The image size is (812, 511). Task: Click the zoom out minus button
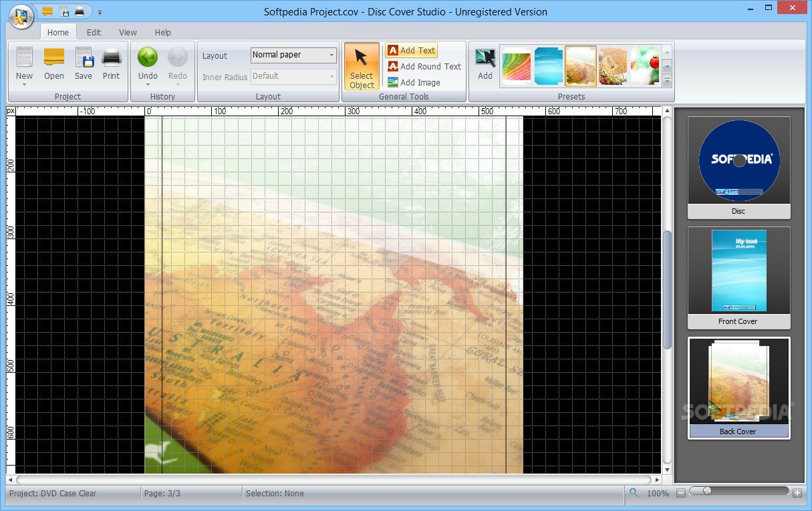[x=681, y=494]
